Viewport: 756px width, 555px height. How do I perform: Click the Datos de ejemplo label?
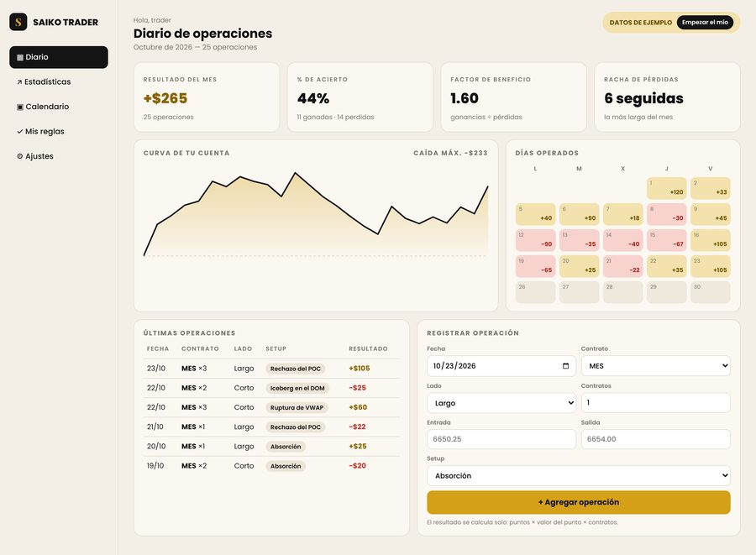(x=641, y=23)
